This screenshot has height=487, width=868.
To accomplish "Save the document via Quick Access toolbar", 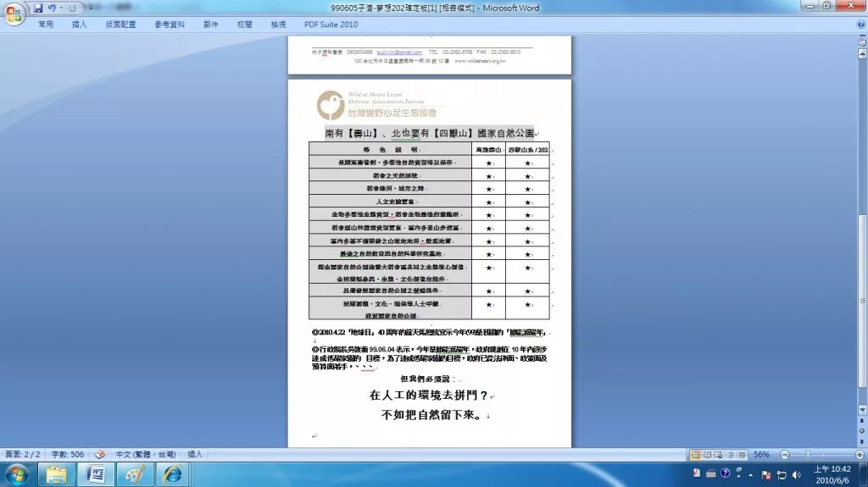I will [x=38, y=8].
